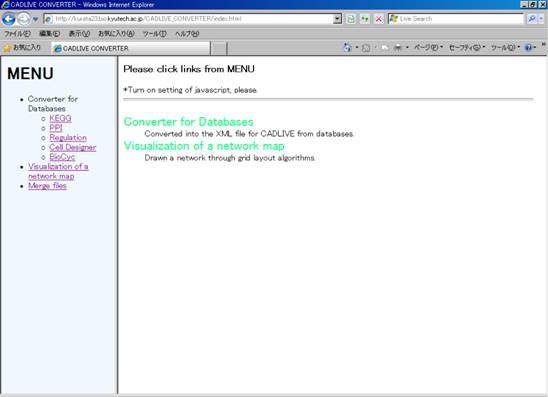548x397 pixels.
Task: Open the KEGG converter link
Action: point(60,118)
